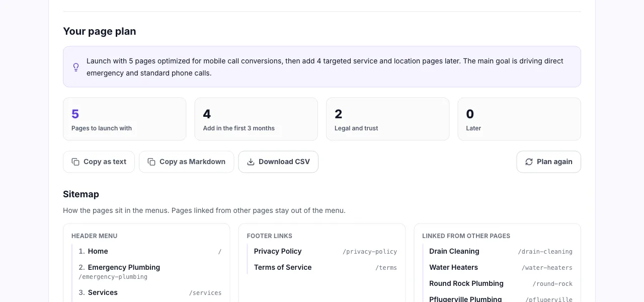This screenshot has width=644, height=302.
Task: Run Plan again
Action: [548, 162]
